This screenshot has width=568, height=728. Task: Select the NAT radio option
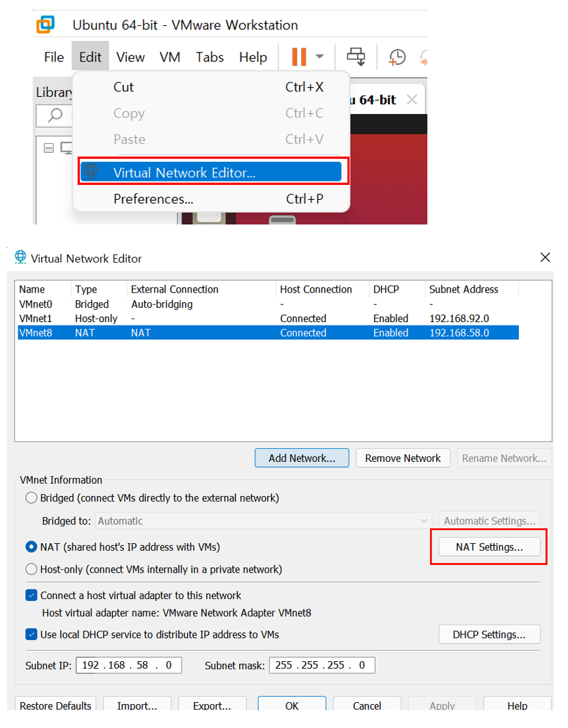point(31,547)
